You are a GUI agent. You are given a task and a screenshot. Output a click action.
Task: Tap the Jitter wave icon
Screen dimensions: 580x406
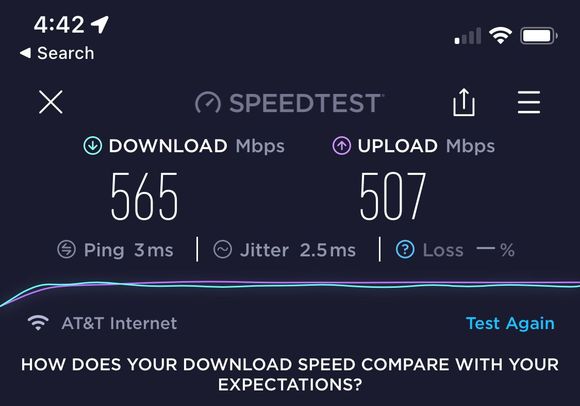click(x=223, y=249)
